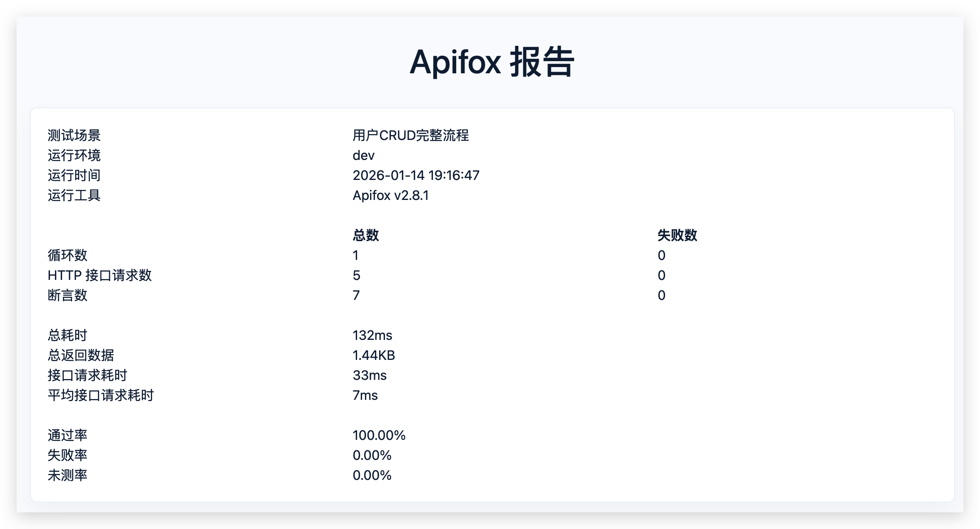Click the 断言数 total value 7

coord(356,295)
